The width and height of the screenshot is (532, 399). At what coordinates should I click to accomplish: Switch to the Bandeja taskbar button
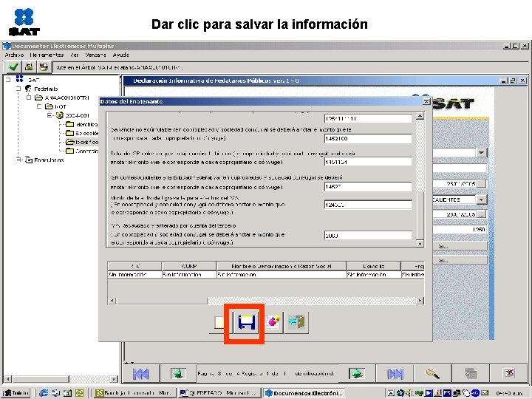click(134, 393)
